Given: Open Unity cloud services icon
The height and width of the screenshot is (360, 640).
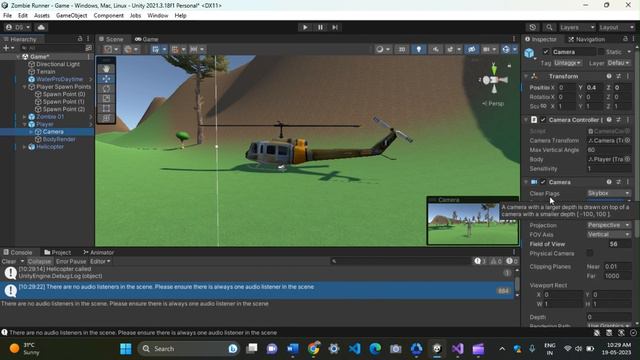Looking at the screenshot, I should (41, 27).
